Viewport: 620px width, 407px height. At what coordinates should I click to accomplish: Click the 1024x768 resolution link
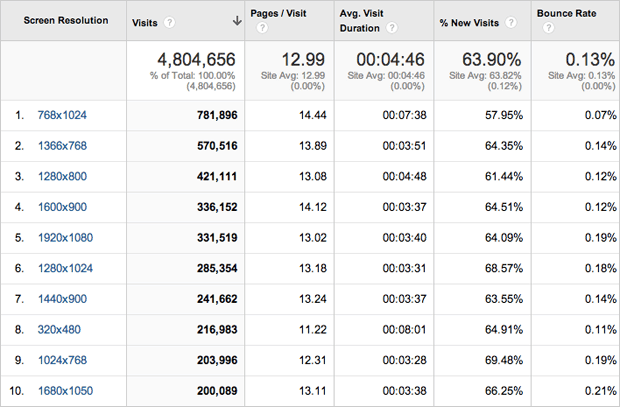[62, 360]
